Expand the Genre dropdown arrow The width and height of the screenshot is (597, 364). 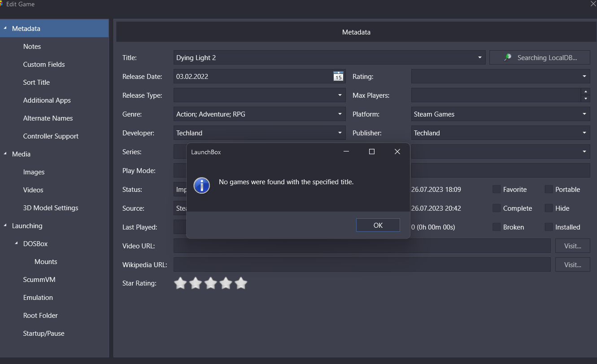click(x=340, y=114)
